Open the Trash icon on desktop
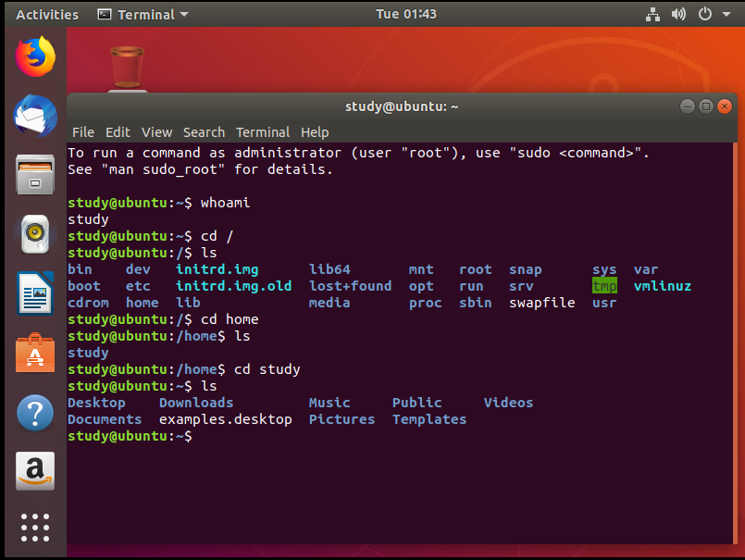 tap(127, 68)
